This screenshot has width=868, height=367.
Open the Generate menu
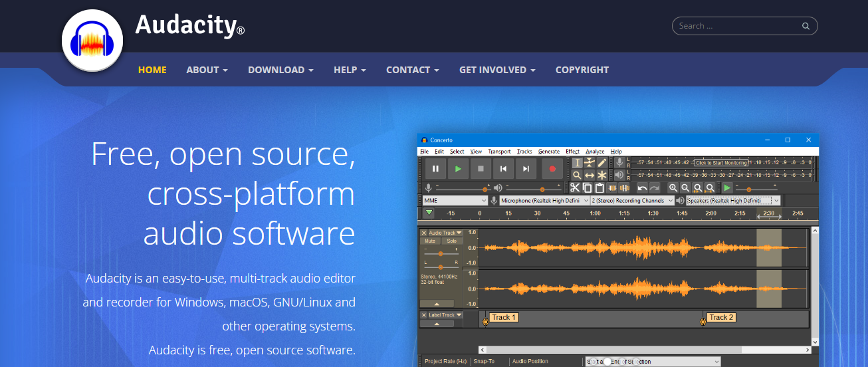coord(549,152)
